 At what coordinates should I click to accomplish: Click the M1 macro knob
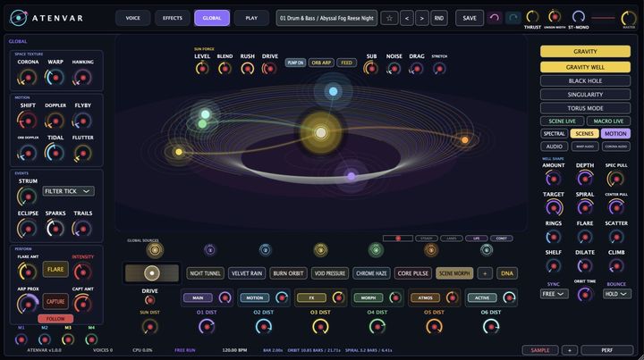21,339
